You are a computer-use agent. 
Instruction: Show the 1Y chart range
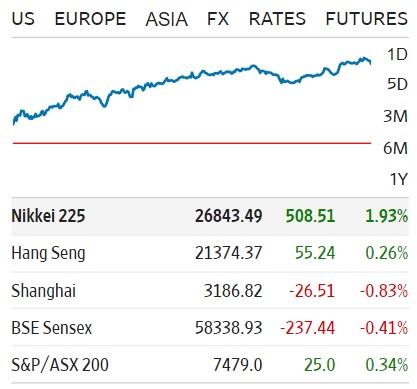[399, 179]
